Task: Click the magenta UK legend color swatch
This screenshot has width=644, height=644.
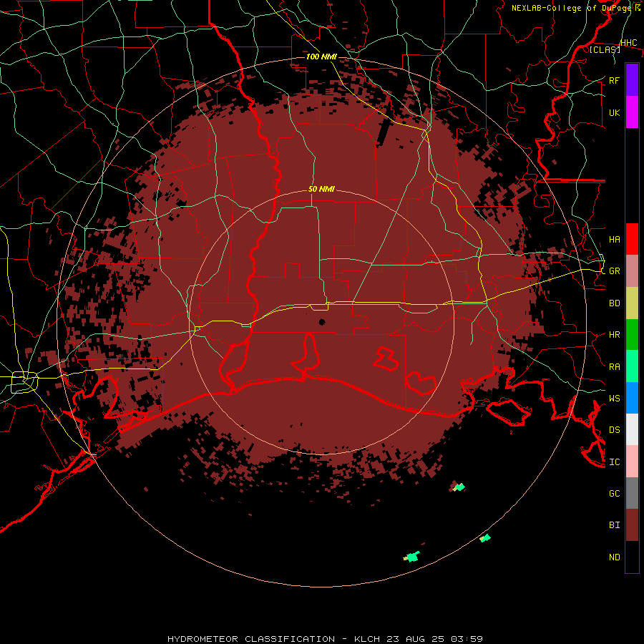Action: pos(632,112)
